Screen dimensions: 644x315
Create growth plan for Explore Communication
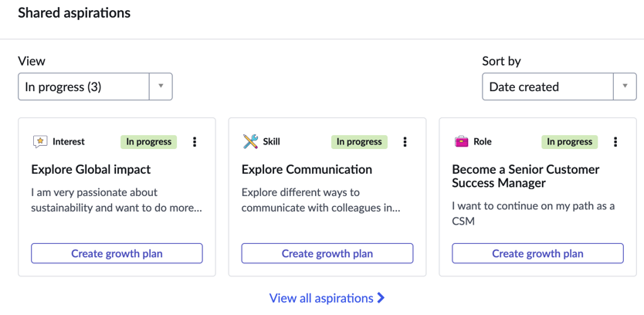pos(327,253)
